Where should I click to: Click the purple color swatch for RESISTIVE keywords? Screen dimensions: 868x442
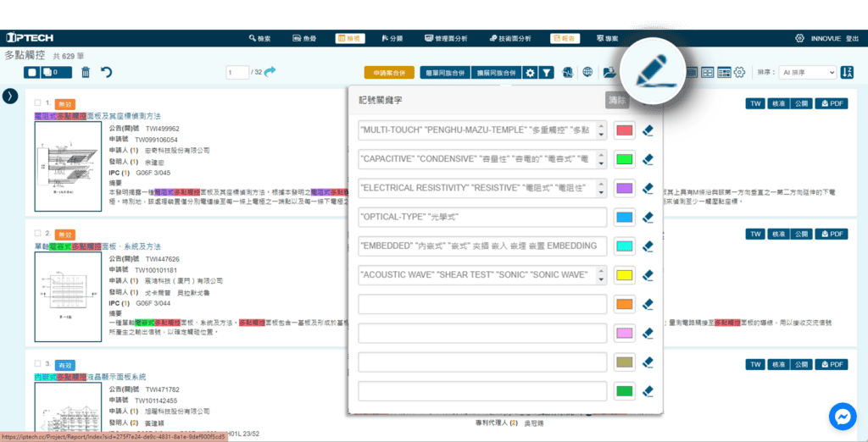click(x=624, y=189)
